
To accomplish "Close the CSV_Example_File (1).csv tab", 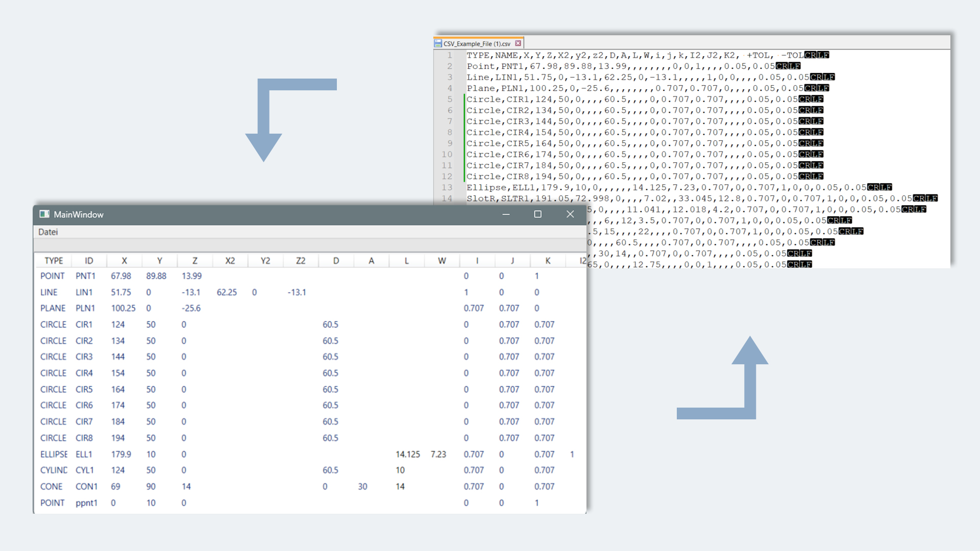I will 519,43.
